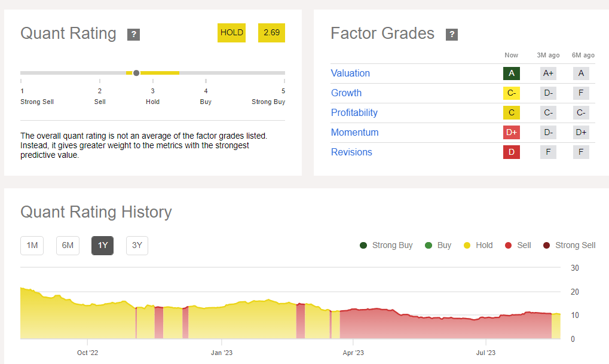Toggle the Strong Buy legend series
The image size is (609, 364).
pos(387,245)
